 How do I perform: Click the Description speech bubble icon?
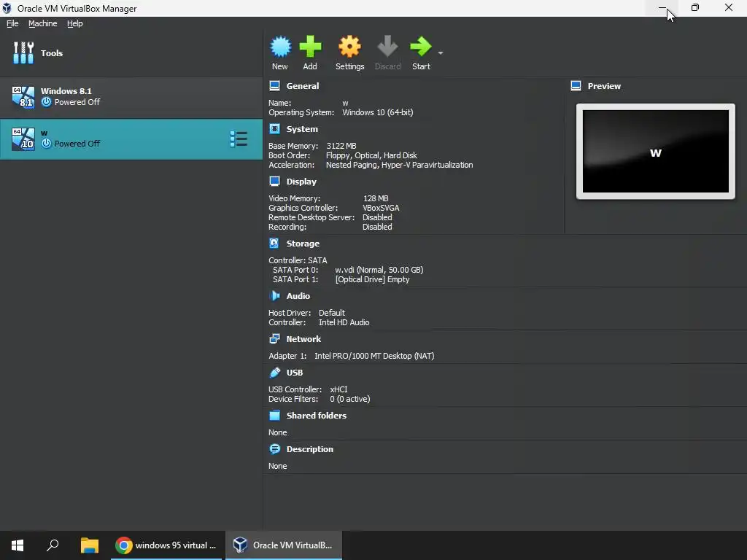274,448
